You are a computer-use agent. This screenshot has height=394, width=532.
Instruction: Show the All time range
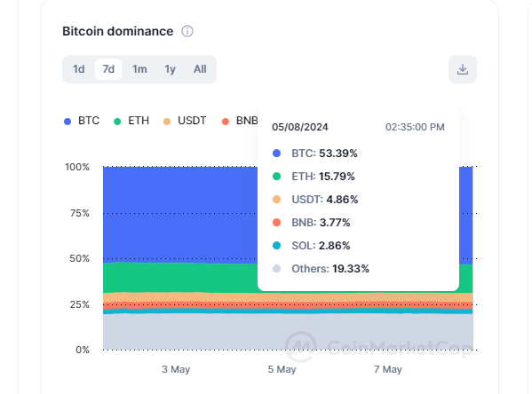(200, 69)
